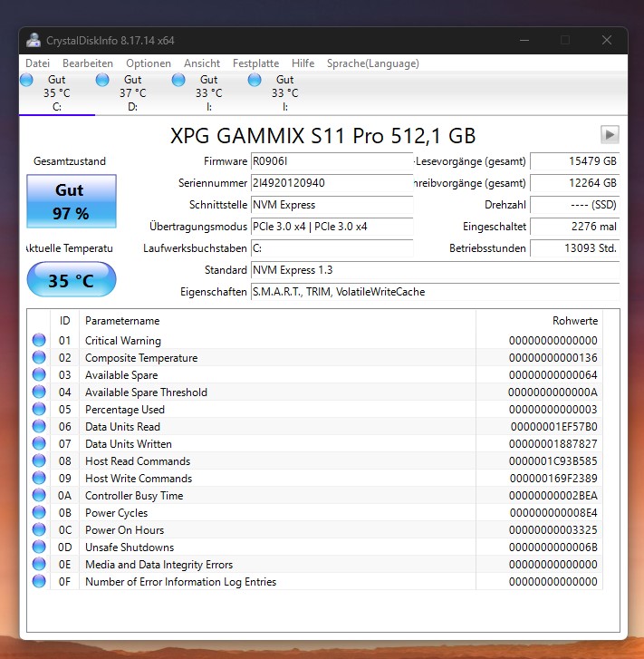Open the Festplatte menu
Screen dimensions: 644x659
point(255,63)
